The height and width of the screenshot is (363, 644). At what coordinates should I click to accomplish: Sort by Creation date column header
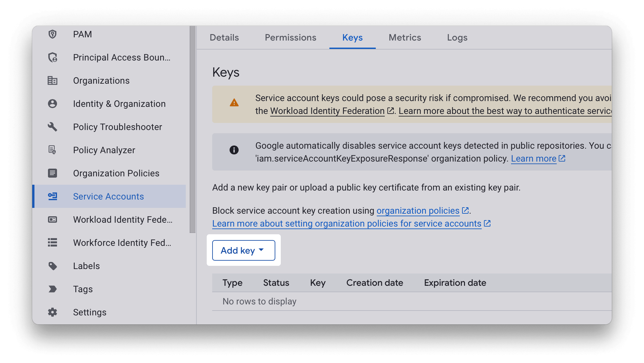tap(374, 283)
